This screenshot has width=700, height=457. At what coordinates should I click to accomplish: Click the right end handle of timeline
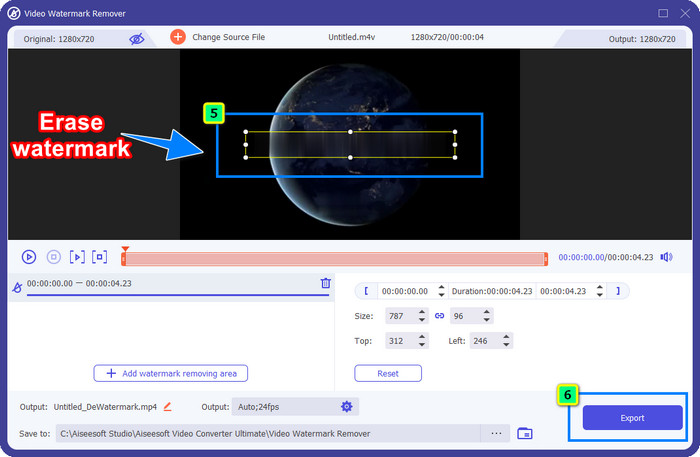tap(546, 259)
